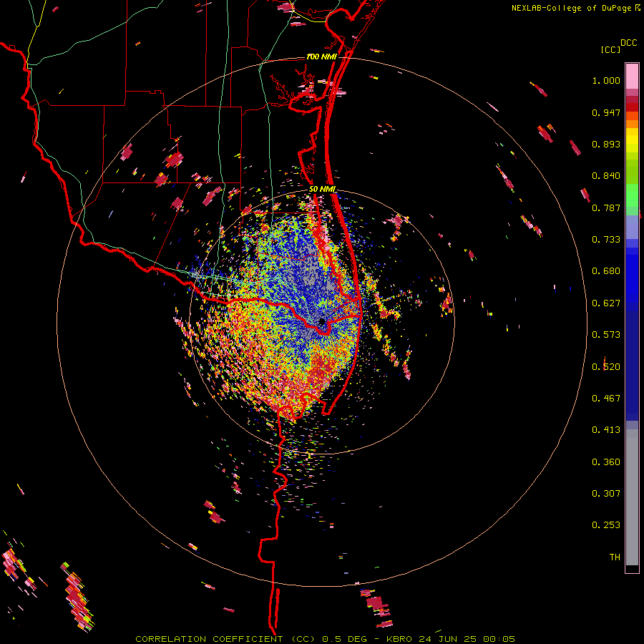
Task: Click the Correlation Coefficient KBRO caption text
Action: pyautogui.click(x=325, y=639)
